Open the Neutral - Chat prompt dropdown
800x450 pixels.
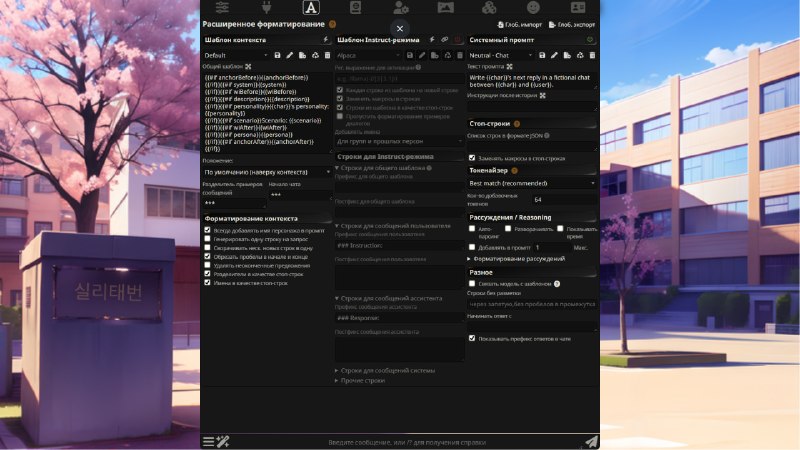(501, 55)
